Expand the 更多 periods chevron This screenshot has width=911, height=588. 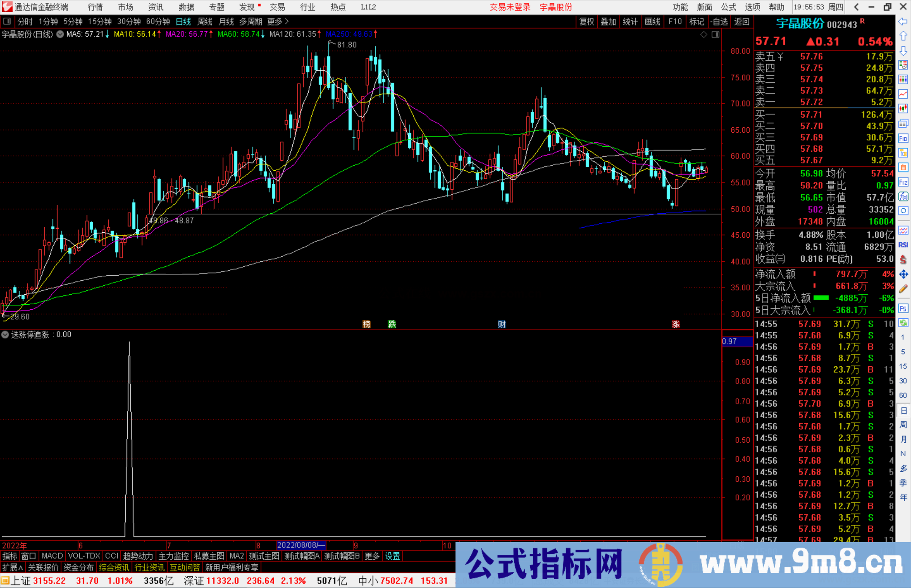(x=287, y=21)
